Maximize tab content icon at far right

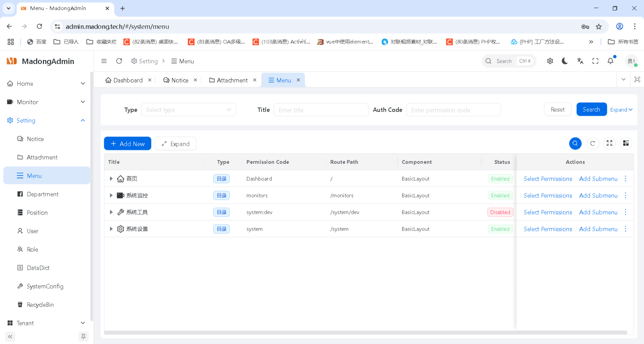[x=637, y=79]
